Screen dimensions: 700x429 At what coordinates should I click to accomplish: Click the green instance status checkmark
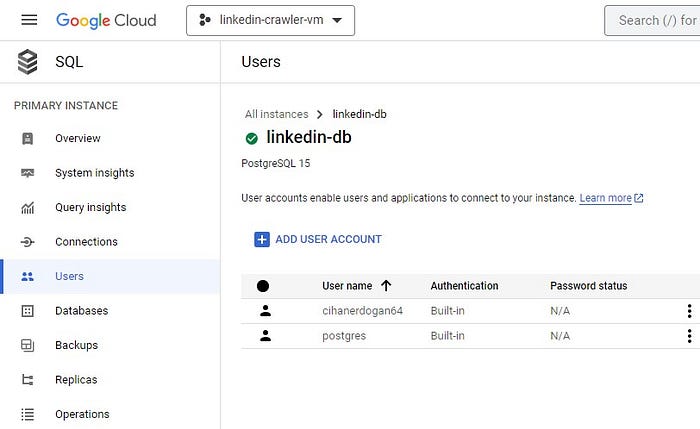pos(252,138)
